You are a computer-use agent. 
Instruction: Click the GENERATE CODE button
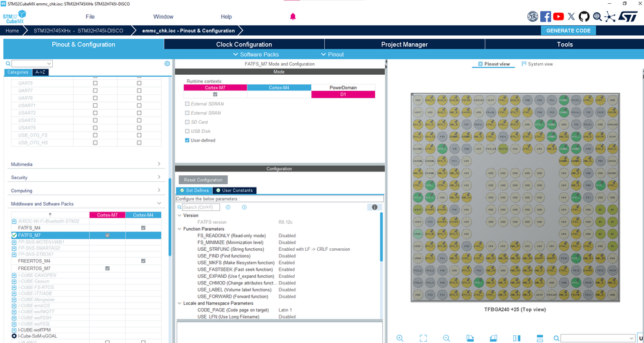[569, 31]
